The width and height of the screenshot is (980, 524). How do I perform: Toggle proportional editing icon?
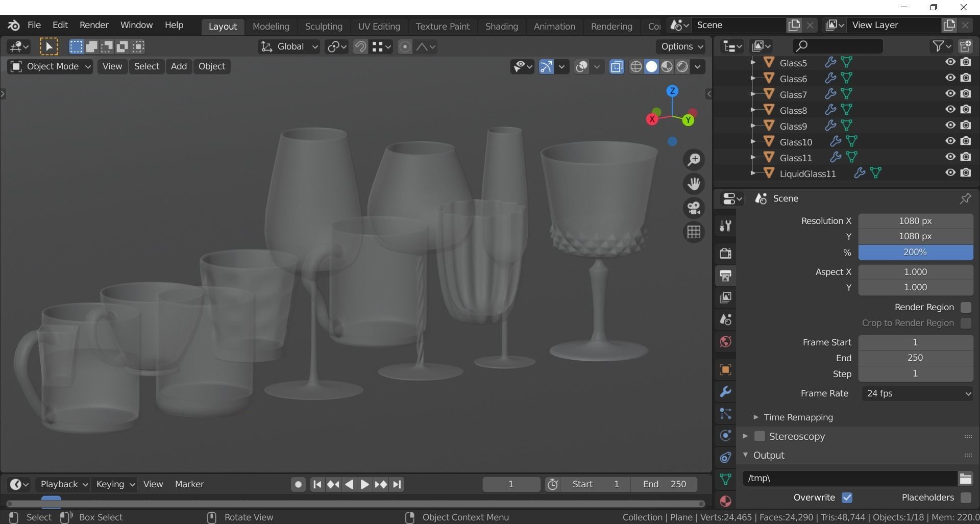pyautogui.click(x=405, y=47)
